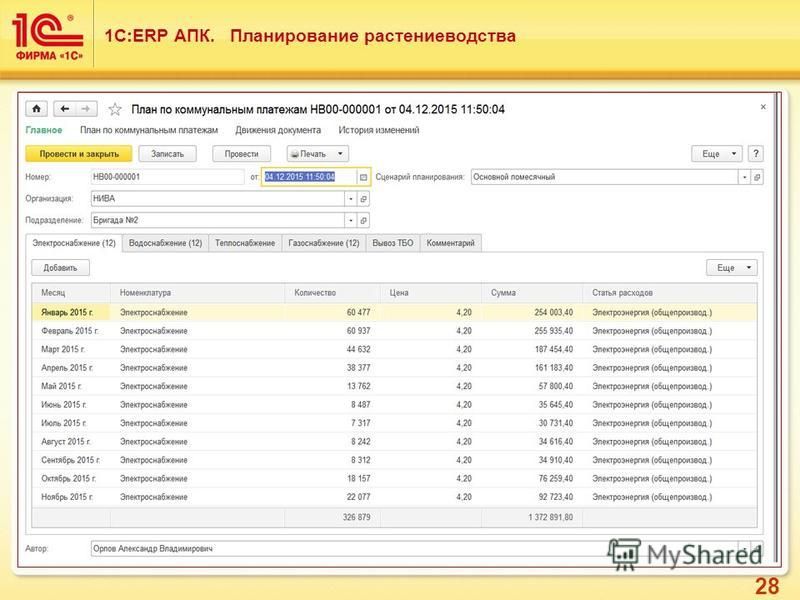Viewport: 800px width, 600px height.
Task: Sort by the Количество column header
Action: pyautogui.click(x=332, y=292)
